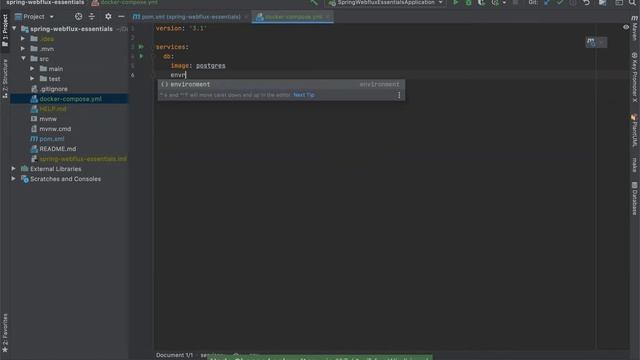This screenshot has height=360, width=640.
Task: Commit changes with the Git checkmark icon
Action: tap(560, 2)
